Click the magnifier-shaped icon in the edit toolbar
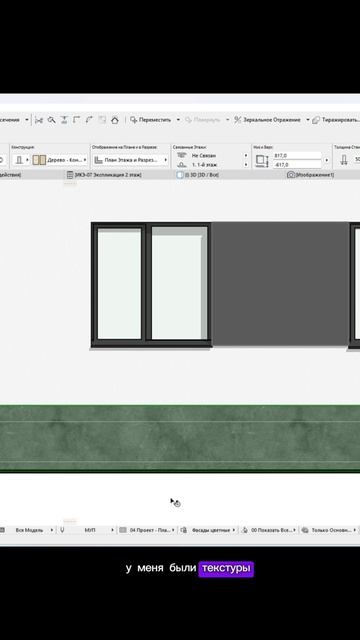Viewport: 360px width, 640px height. tap(51, 120)
